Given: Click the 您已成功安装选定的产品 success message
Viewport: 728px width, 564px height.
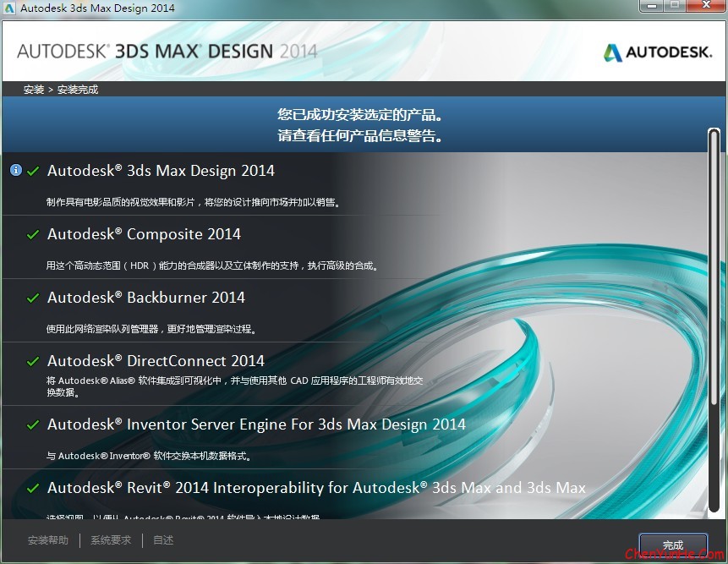Looking at the screenshot, I should [360, 115].
